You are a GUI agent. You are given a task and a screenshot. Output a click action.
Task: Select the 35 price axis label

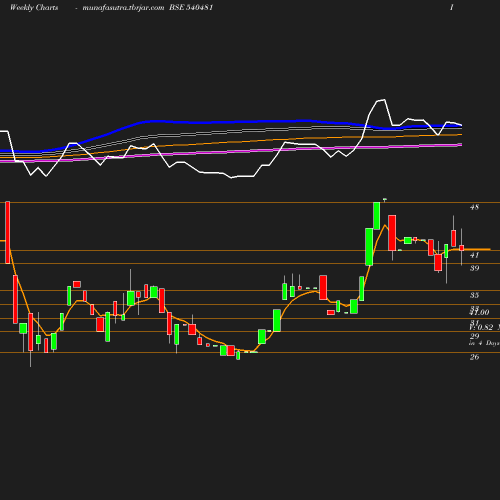[474, 295]
